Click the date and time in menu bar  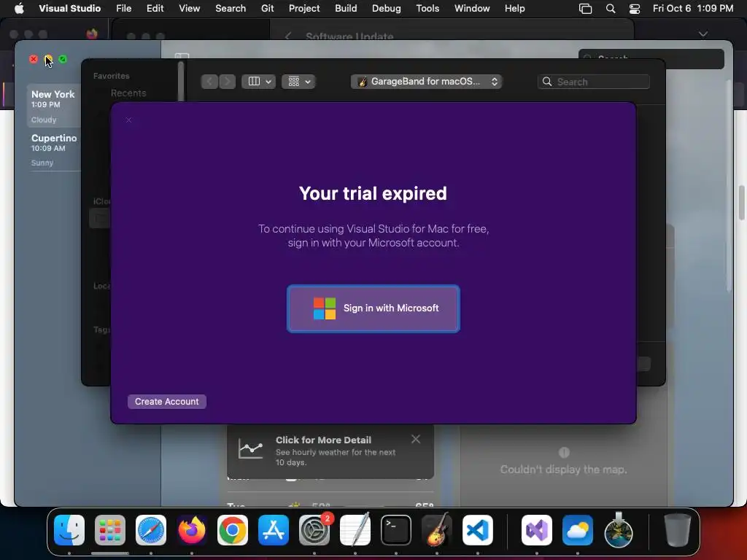pyautogui.click(x=693, y=8)
